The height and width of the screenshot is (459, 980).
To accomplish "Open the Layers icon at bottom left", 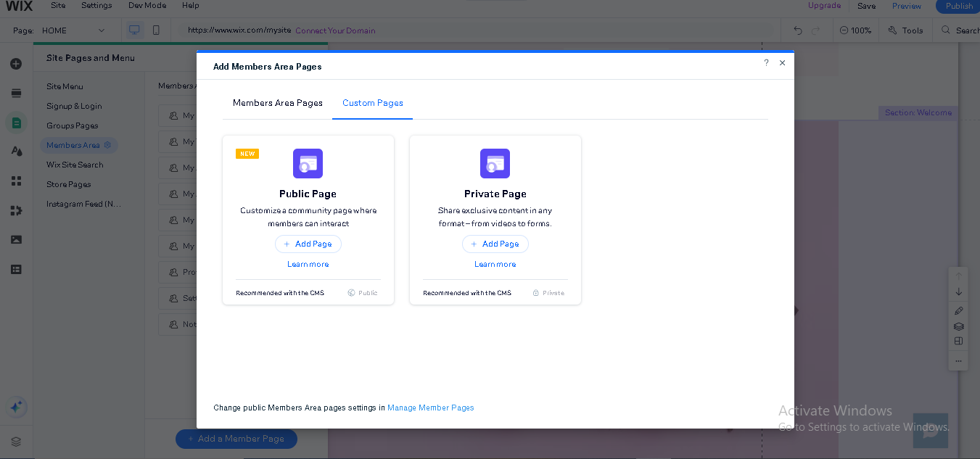I will [16, 441].
